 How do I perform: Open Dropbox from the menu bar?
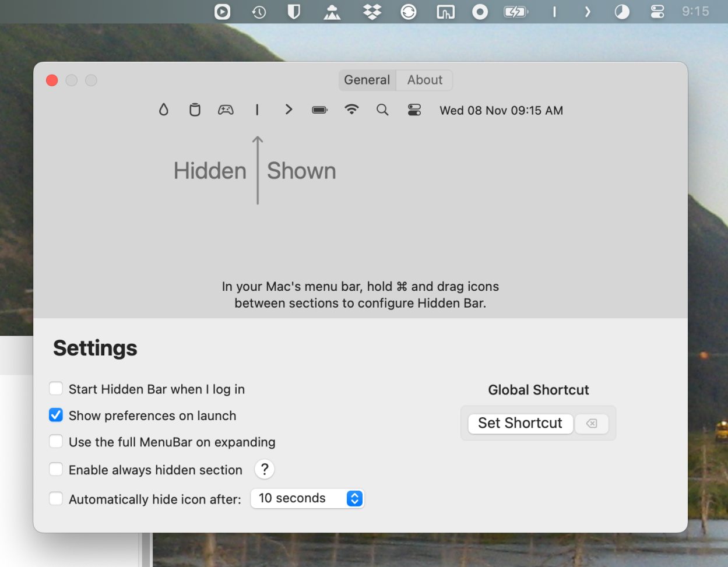372,11
